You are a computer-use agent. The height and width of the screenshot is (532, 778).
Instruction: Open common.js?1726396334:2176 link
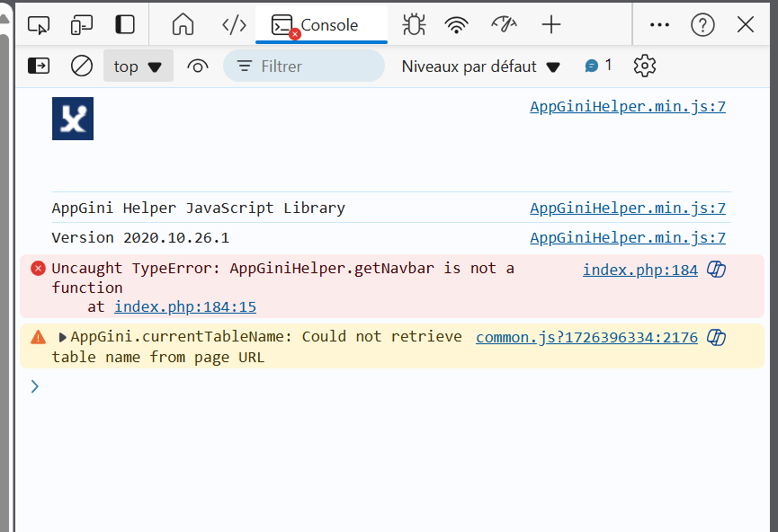tap(586, 338)
